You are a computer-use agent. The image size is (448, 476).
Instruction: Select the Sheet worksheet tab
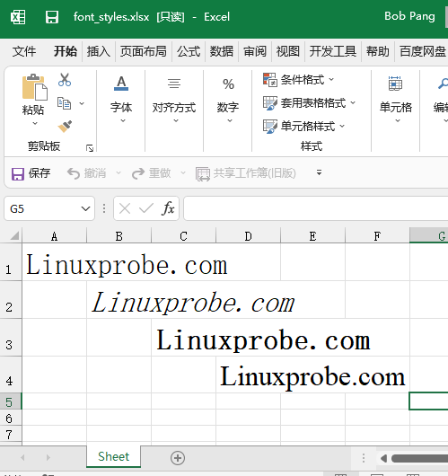click(x=113, y=456)
